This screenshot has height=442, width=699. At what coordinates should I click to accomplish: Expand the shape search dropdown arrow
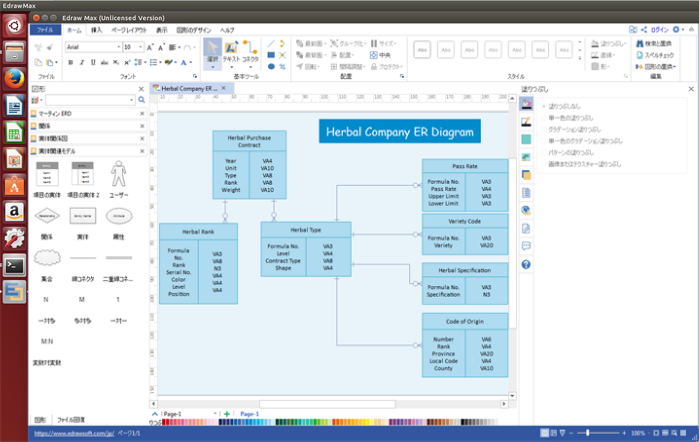[132, 100]
